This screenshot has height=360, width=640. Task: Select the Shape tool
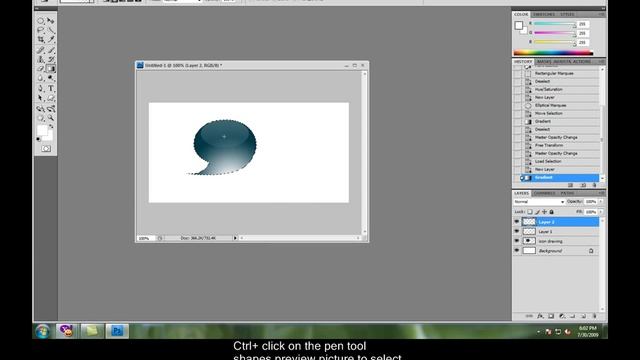click(51, 98)
